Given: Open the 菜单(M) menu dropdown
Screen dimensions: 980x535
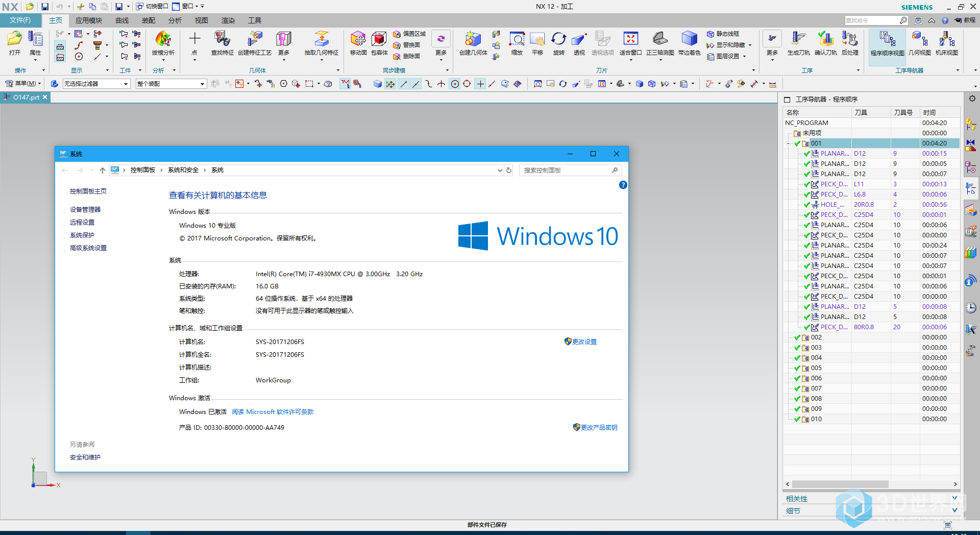Looking at the screenshot, I should pyautogui.click(x=23, y=84).
